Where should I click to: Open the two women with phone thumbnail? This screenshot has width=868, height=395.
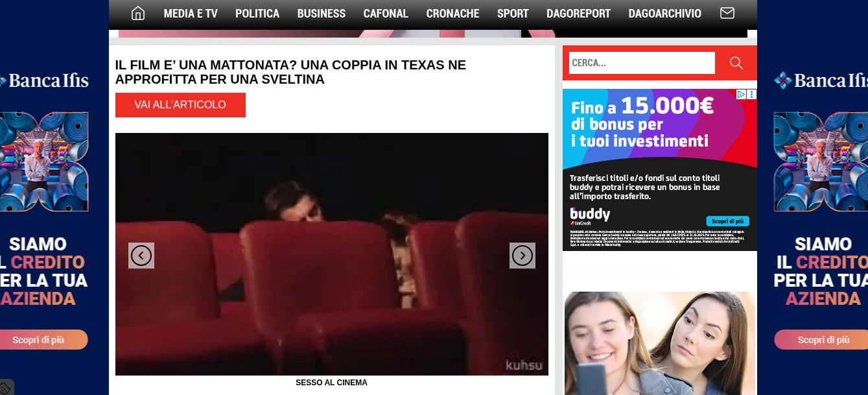659,344
